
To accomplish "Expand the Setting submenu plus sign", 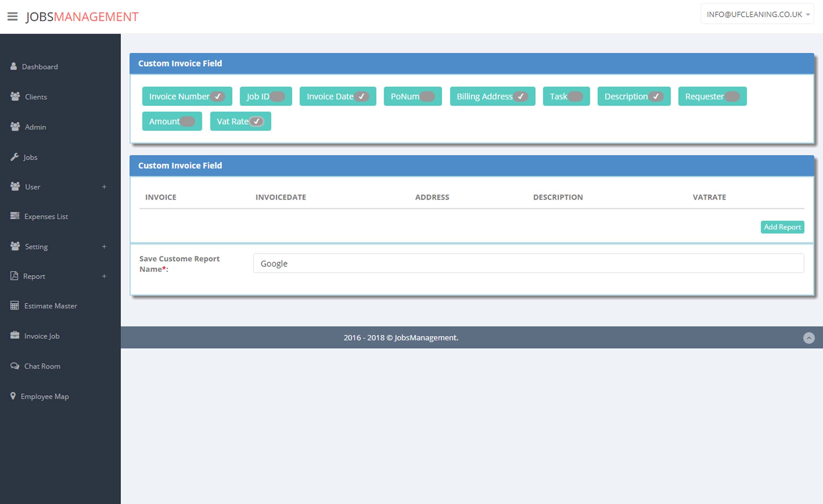I will click(104, 247).
